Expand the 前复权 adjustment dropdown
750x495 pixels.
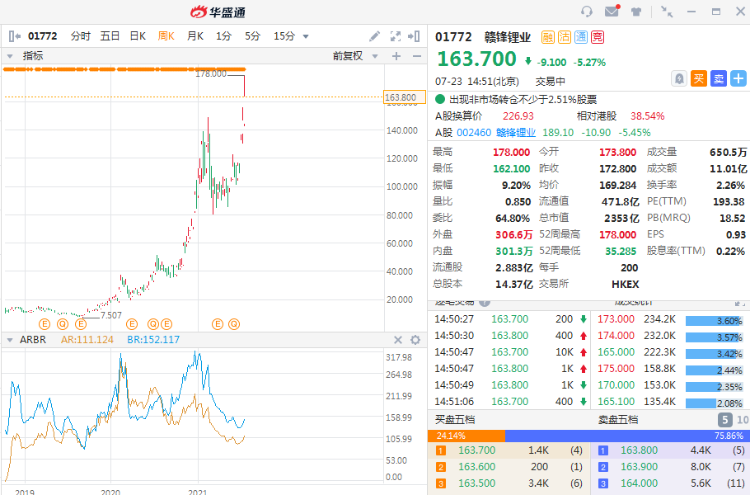click(x=375, y=56)
